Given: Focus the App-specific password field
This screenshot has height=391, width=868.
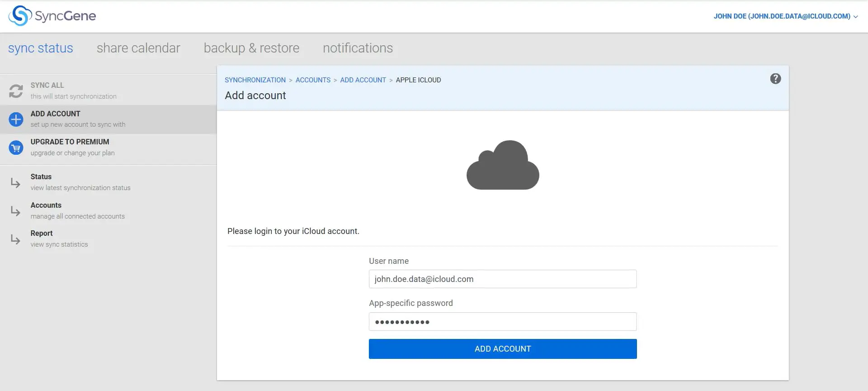Looking at the screenshot, I should tap(503, 322).
